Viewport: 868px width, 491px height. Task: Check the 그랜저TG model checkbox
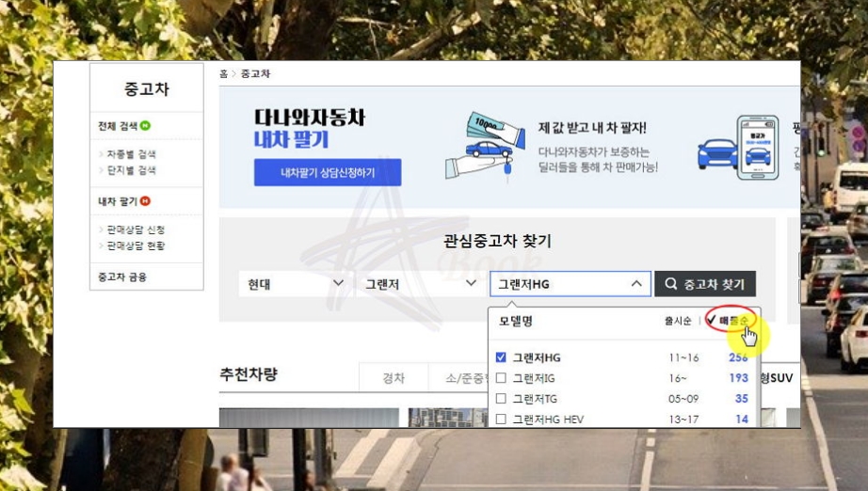pos(501,398)
